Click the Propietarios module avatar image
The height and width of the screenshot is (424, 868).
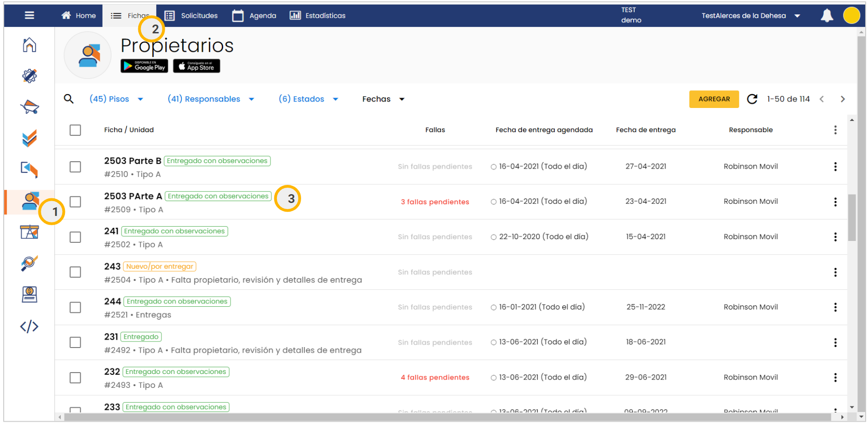[88, 55]
